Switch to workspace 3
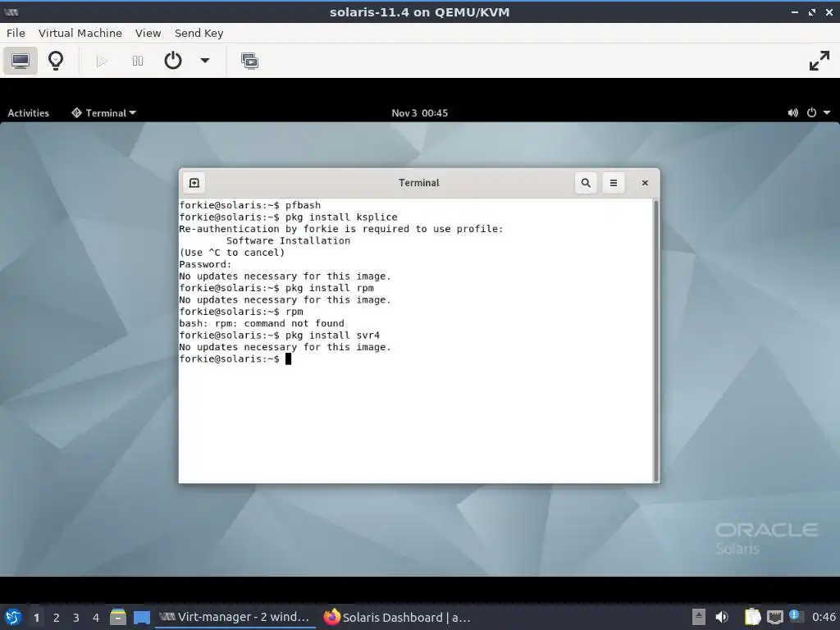Screen dimensions: 840x630 coord(76,617)
